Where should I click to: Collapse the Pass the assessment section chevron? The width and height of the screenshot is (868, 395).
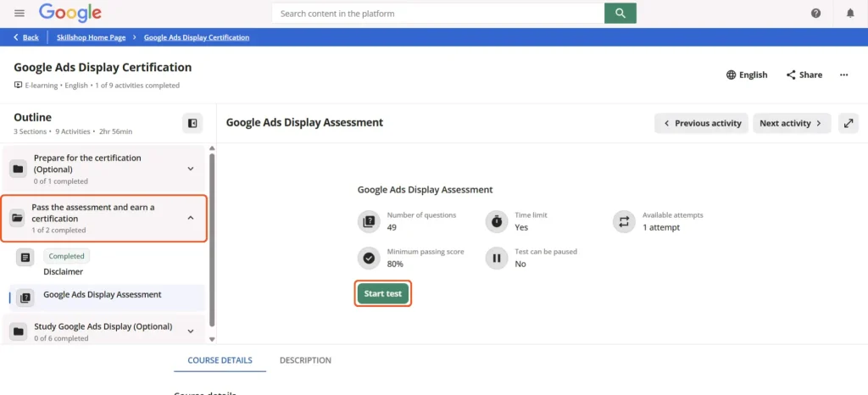(x=191, y=218)
